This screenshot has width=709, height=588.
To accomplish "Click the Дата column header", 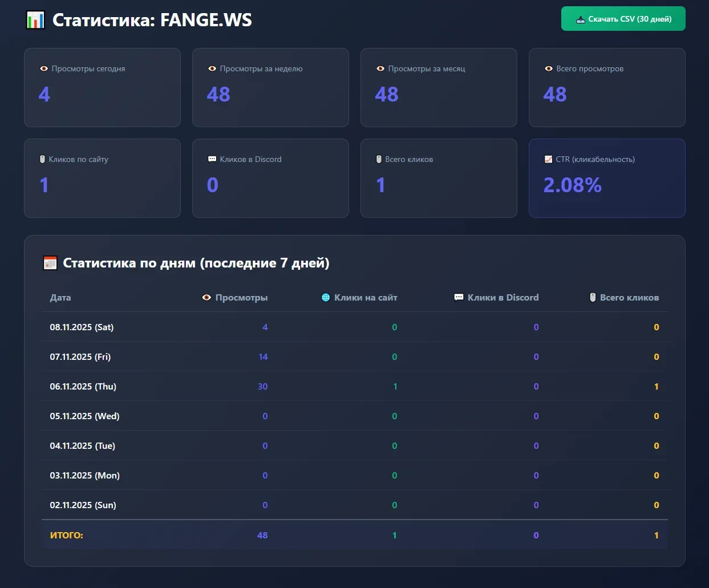I will 60,297.
